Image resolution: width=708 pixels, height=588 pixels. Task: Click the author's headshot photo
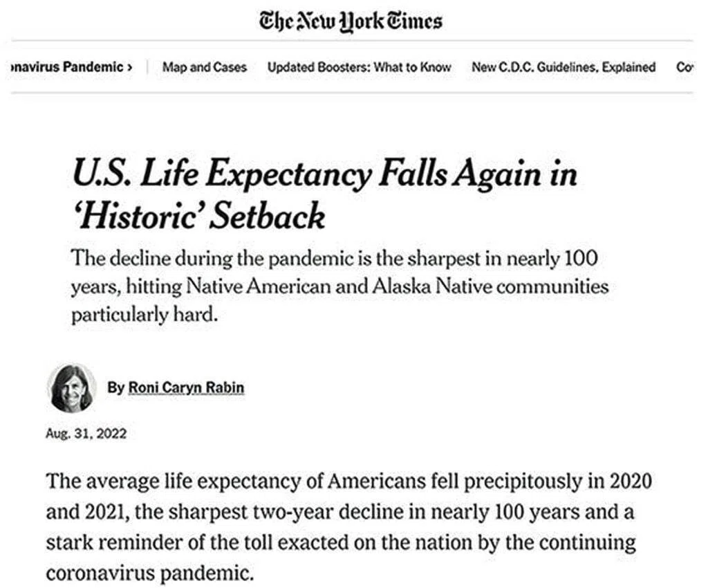[x=71, y=388]
